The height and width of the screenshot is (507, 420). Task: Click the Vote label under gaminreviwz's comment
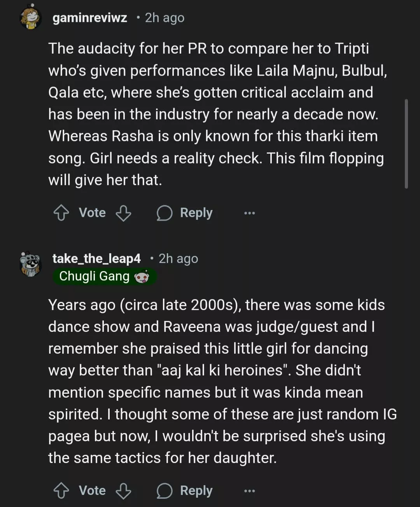92,213
